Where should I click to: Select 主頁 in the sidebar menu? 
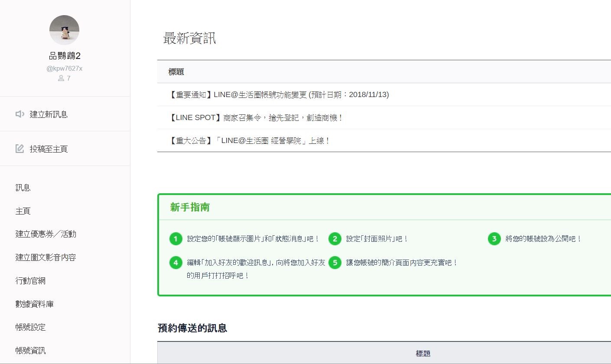[23, 211]
